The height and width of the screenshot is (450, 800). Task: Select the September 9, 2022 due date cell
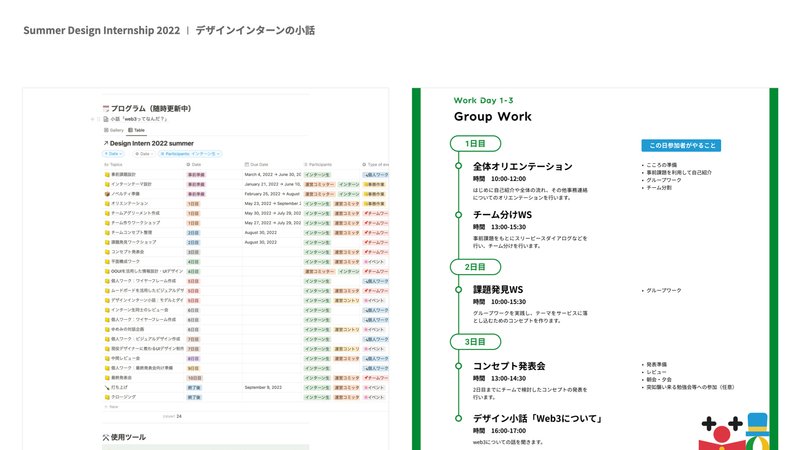(x=263, y=388)
